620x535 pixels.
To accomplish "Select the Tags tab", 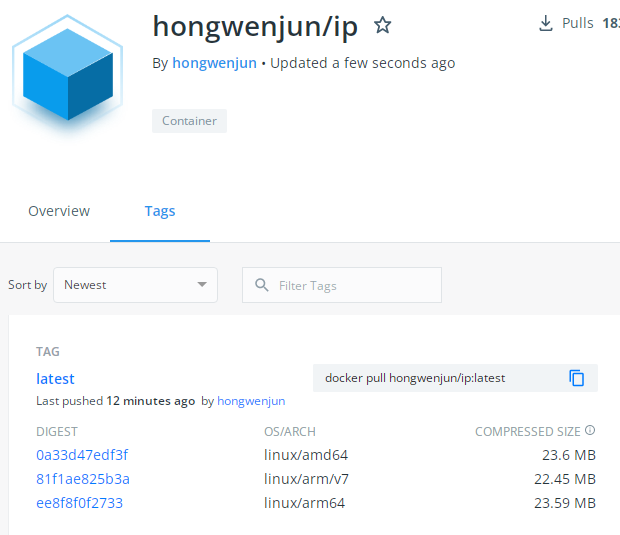I will (160, 211).
